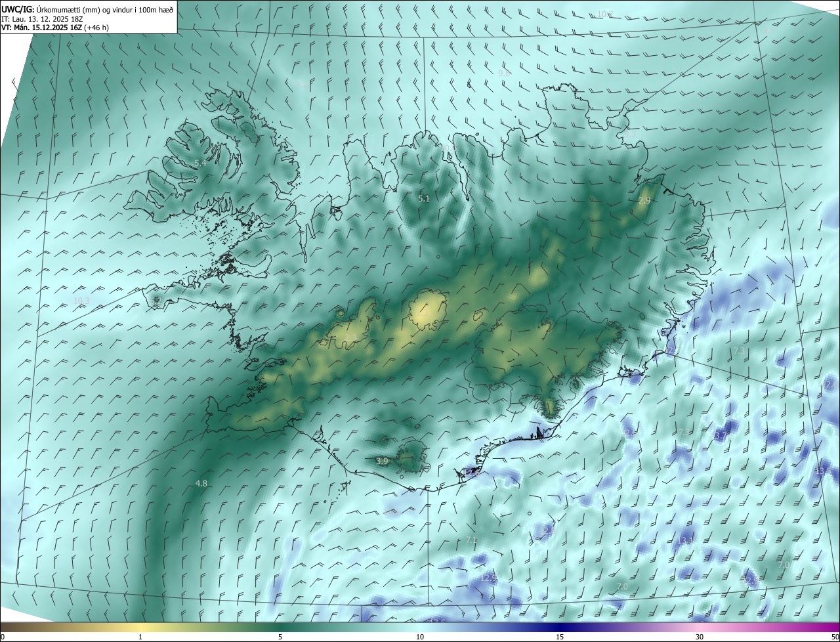Image resolution: width=840 pixels, height=642 pixels.
Task: Click the "5.4" value over the Westfjords
Action: (201, 163)
